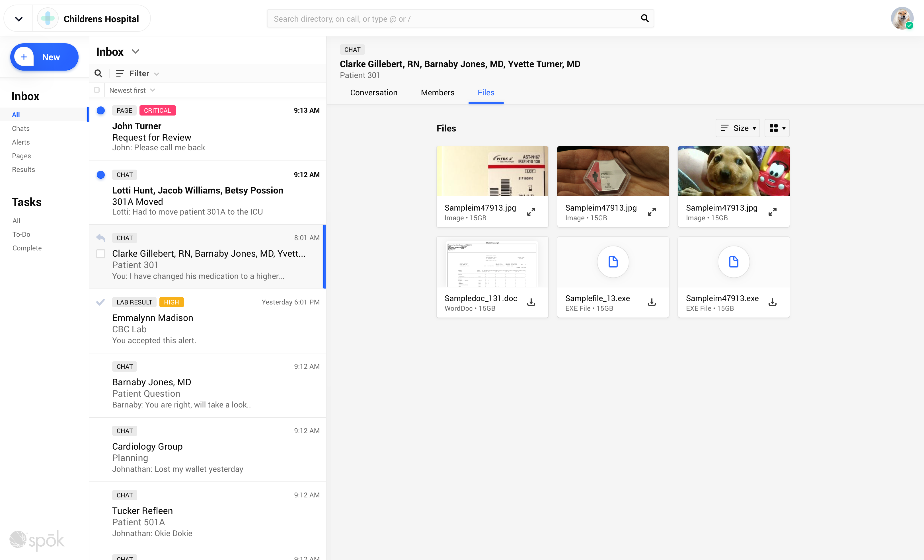Open the user profile avatar
This screenshot has width=924, height=560.
tap(902, 18)
